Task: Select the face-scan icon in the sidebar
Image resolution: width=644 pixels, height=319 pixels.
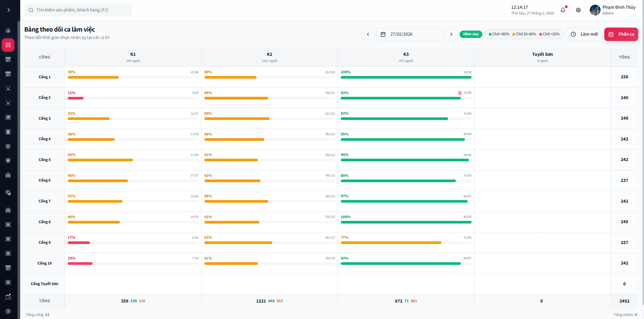Action: pos(7,88)
